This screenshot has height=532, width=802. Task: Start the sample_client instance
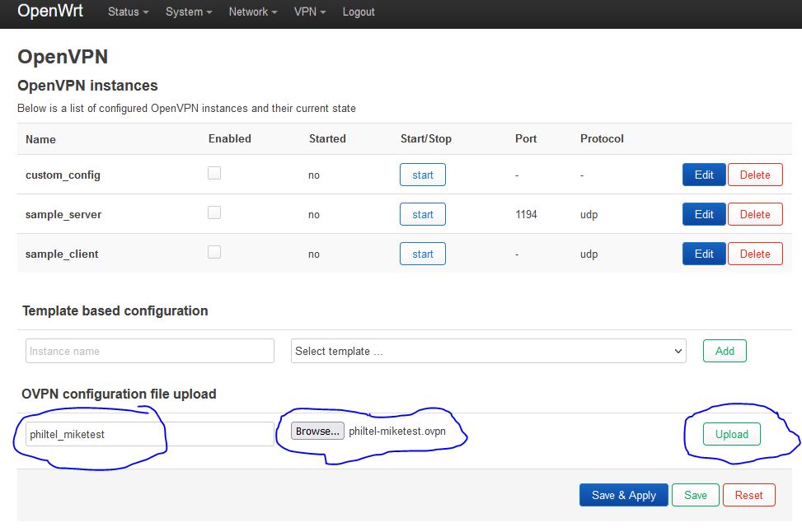423,254
